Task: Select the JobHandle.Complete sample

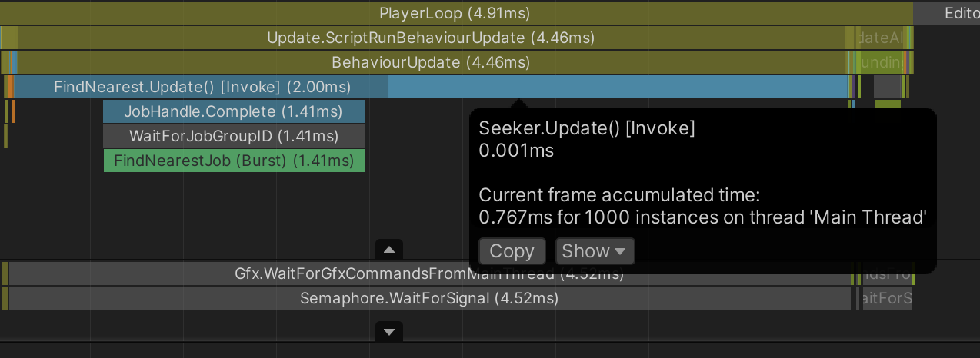Action: 234,111
